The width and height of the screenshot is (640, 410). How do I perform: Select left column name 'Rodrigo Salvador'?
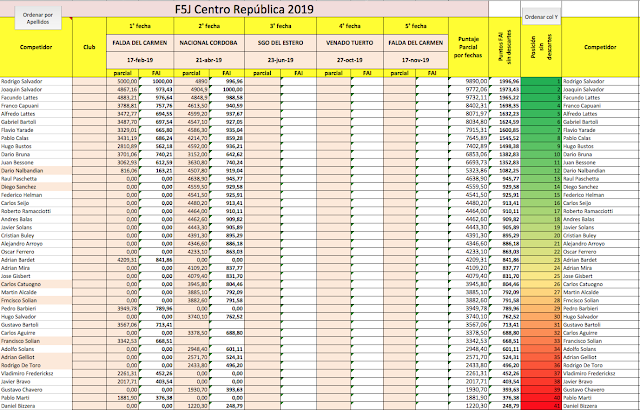pos(22,81)
